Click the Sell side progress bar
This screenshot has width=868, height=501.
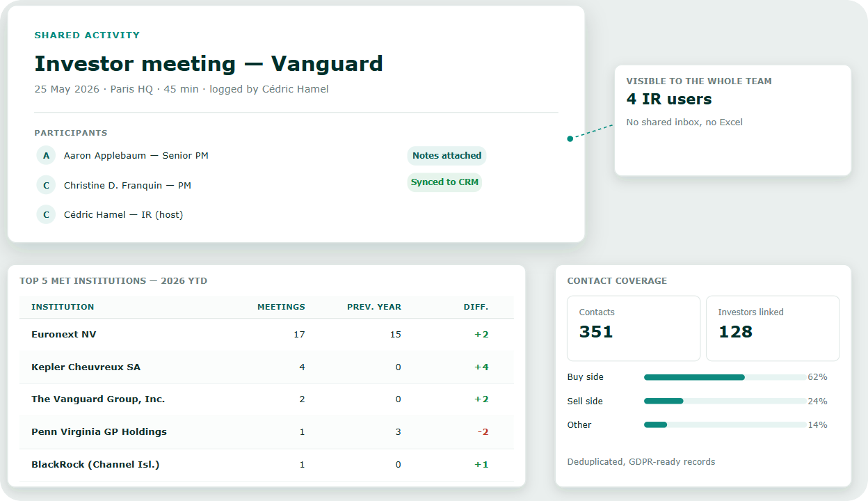pyautogui.click(x=725, y=401)
